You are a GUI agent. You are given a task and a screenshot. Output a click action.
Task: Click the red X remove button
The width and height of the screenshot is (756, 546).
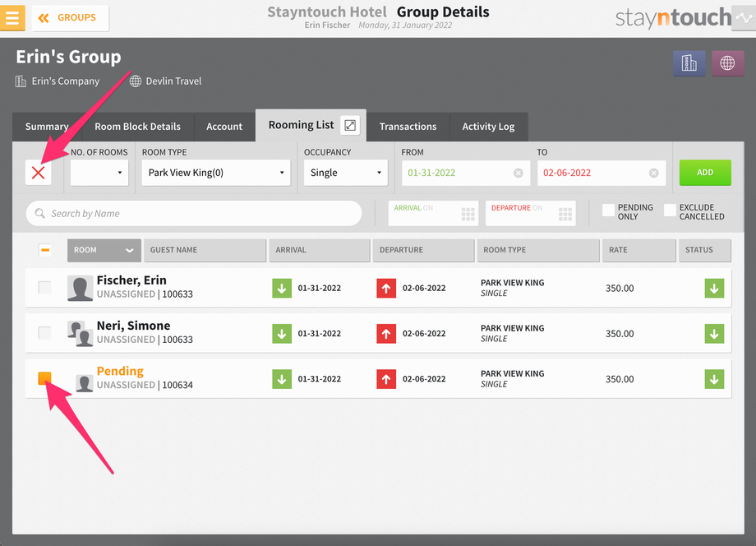tap(38, 173)
